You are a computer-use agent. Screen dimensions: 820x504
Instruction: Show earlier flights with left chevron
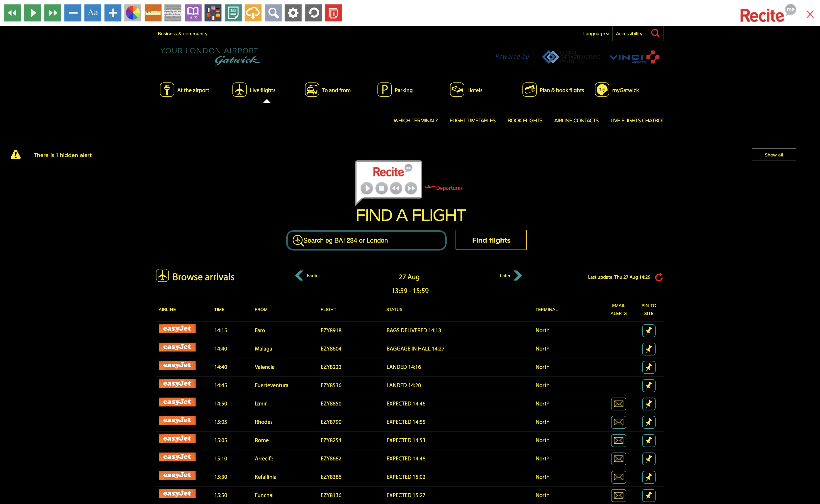(299, 276)
